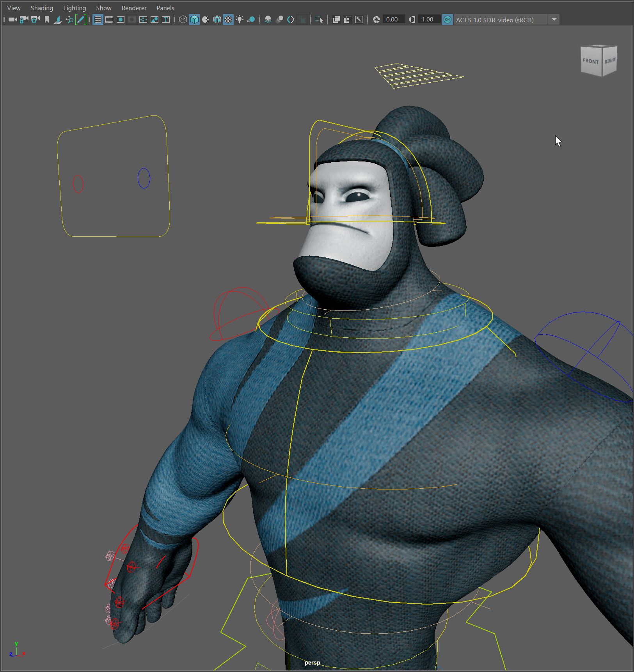Image resolution: width=634 pixels, height=672 pixels.
Task: Select the Grease Pencil tool icon
Action: coord(81,20)
